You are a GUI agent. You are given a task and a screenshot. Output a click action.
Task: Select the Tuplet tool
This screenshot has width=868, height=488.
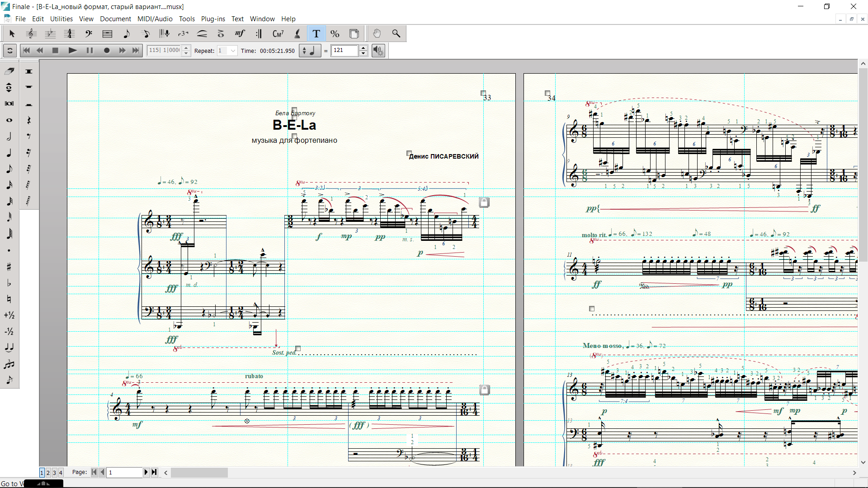tap(183, 33)
